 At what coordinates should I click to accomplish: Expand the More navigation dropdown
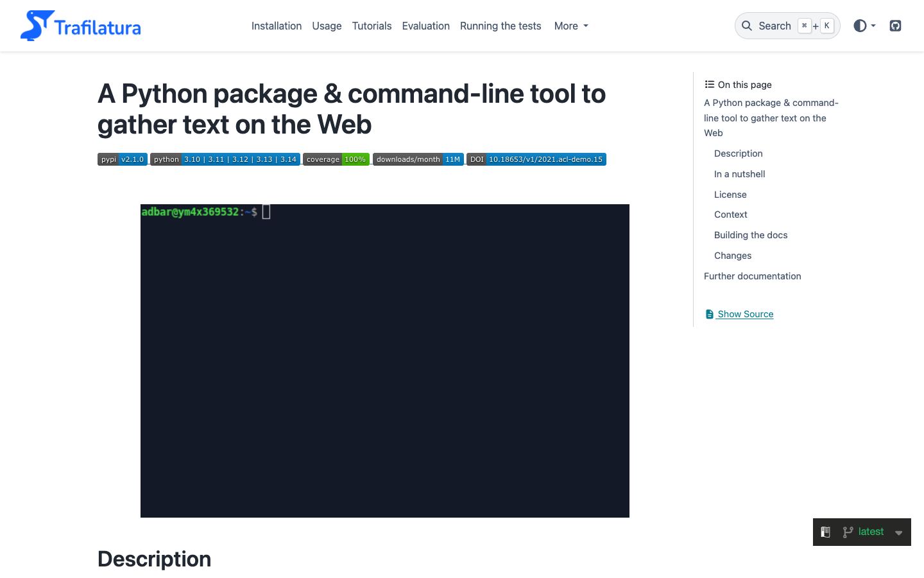571,26
